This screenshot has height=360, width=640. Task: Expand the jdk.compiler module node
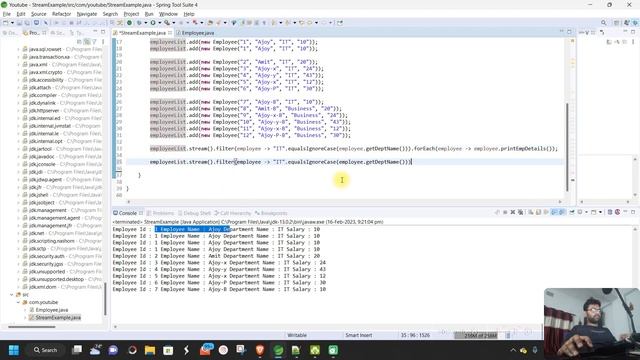18,95
